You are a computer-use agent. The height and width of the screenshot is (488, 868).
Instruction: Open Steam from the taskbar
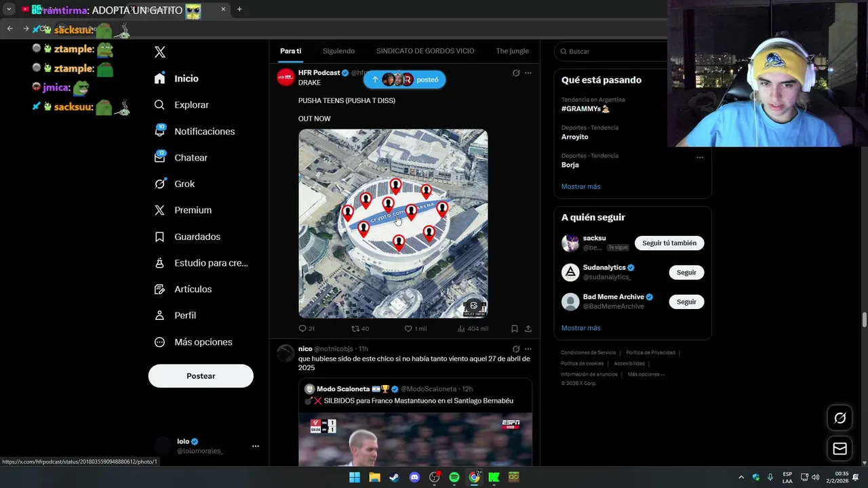394,477
